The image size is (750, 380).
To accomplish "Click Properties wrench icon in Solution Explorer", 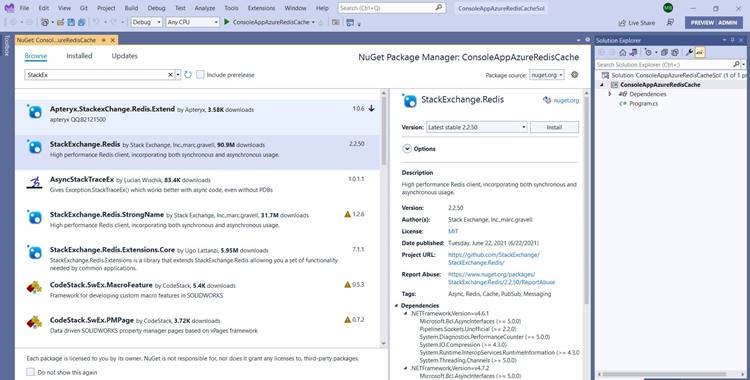I will point(689,53).
